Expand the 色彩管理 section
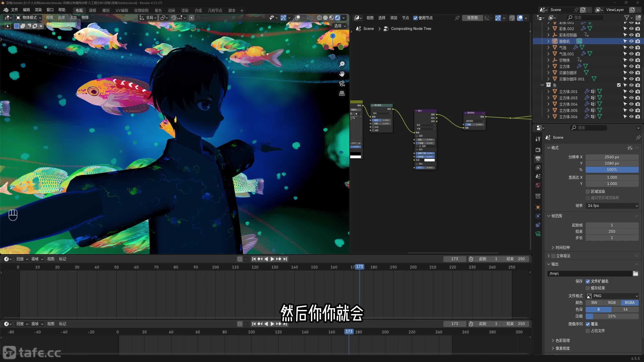 pyautogui.click(x=562, y=340)
